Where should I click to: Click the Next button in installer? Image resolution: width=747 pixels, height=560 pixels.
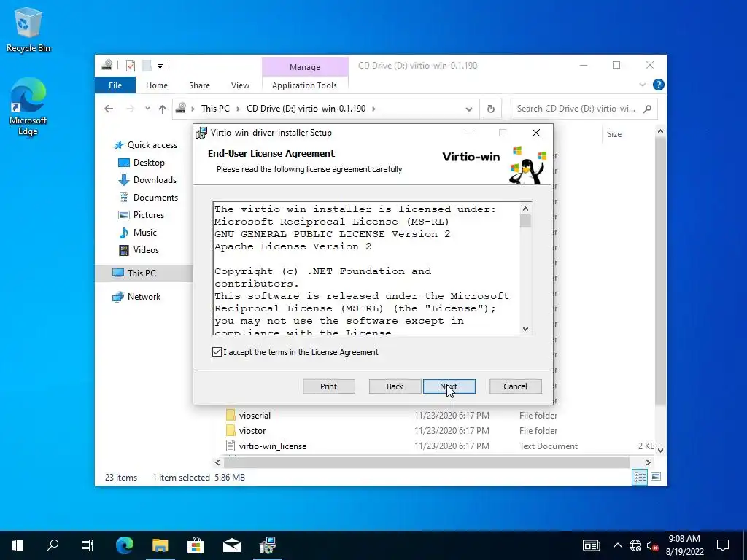pyautogui.click(x=449, y=386)
